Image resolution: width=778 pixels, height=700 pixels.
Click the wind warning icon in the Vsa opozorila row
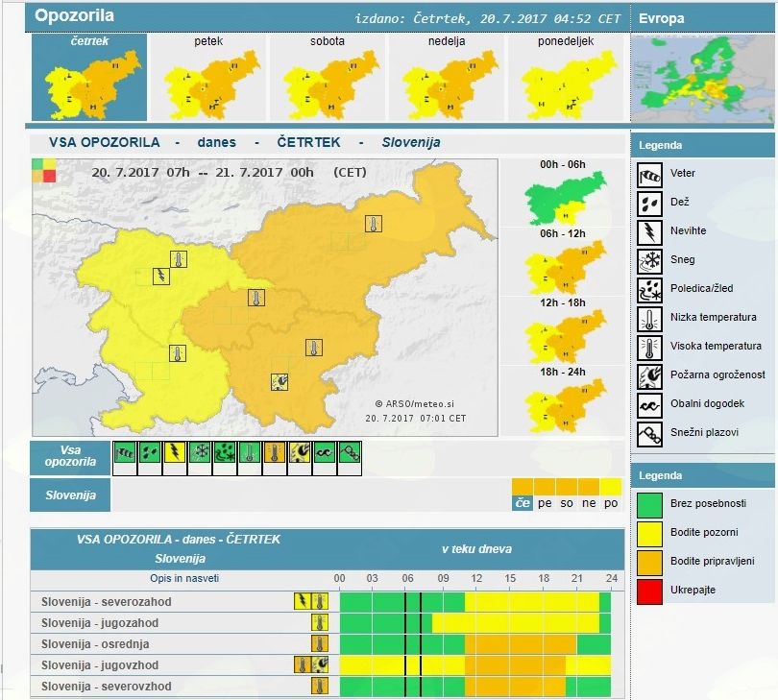125,451
